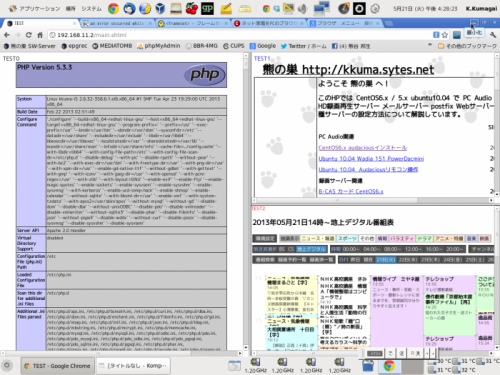500x375 pixels.
Task: Launch VirtualBox cube icon in the panel
Action: (x=160, y=8)
